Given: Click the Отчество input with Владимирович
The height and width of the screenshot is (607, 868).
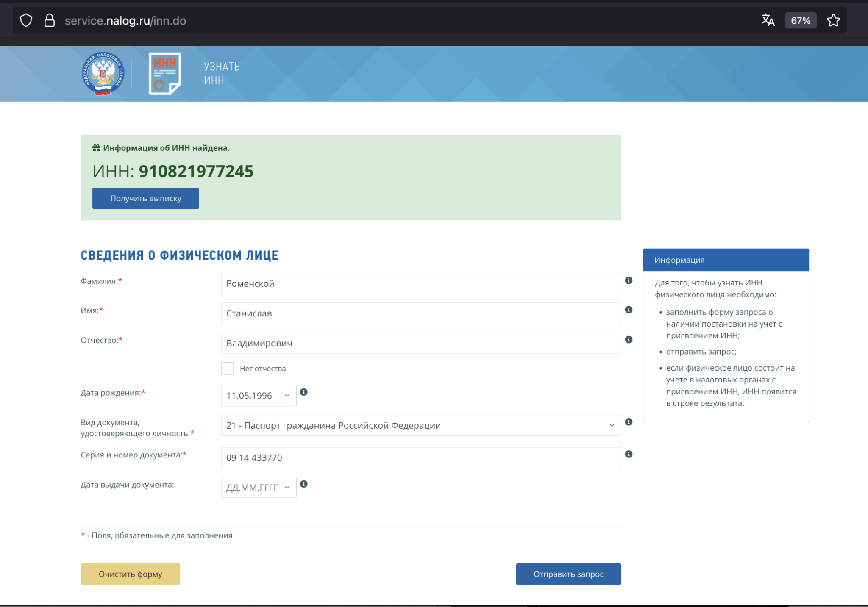Looking at the screenshot, I should pos(421,343).
